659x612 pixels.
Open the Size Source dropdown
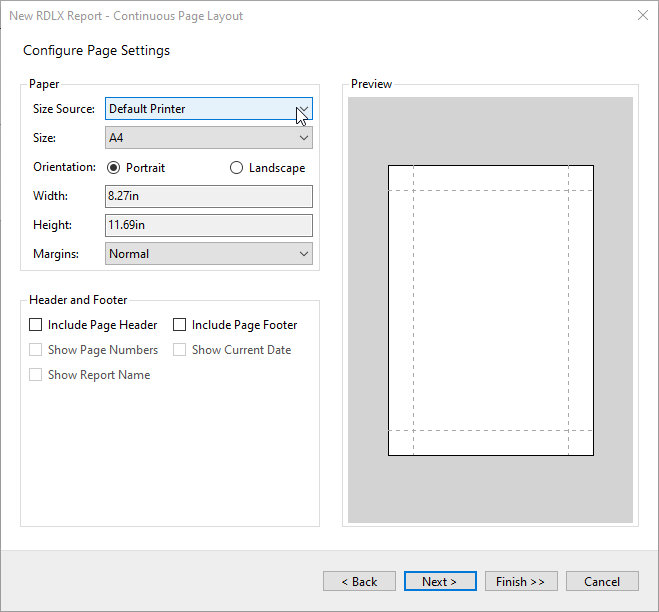tap(208, 109)
